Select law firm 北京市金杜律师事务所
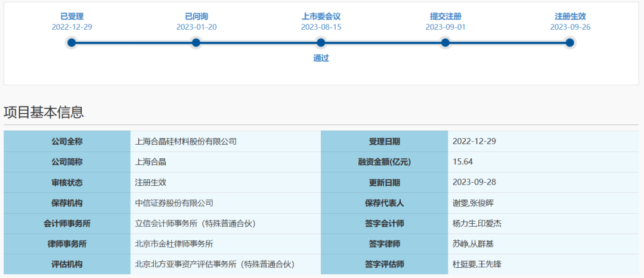 tap(174, 244)
